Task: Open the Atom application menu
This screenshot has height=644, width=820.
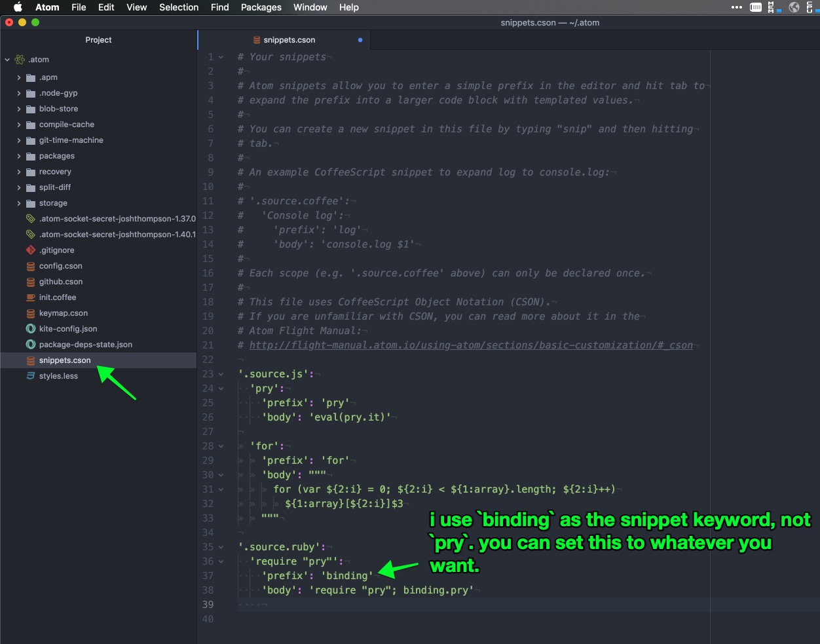Action: [x=47, y=7]
